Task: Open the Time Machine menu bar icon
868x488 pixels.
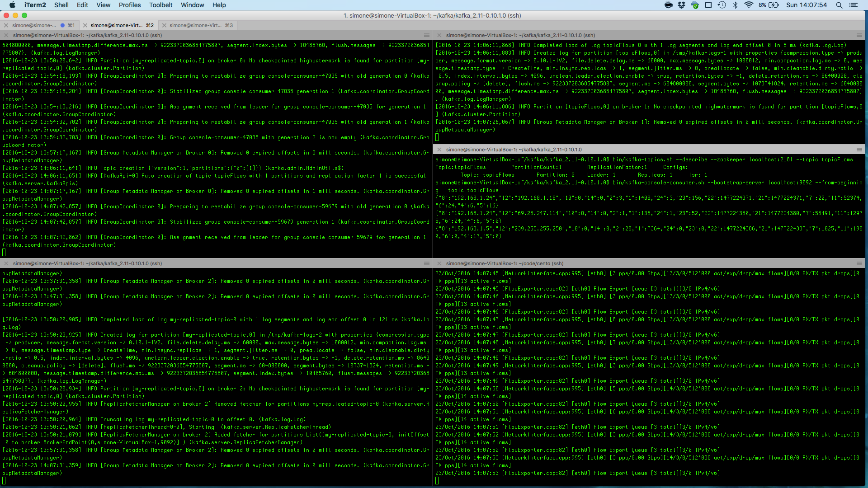Action: coord(722,5)
